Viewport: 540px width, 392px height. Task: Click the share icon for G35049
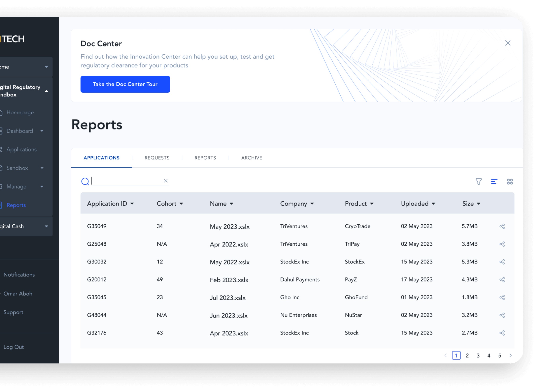pos(502,226)
